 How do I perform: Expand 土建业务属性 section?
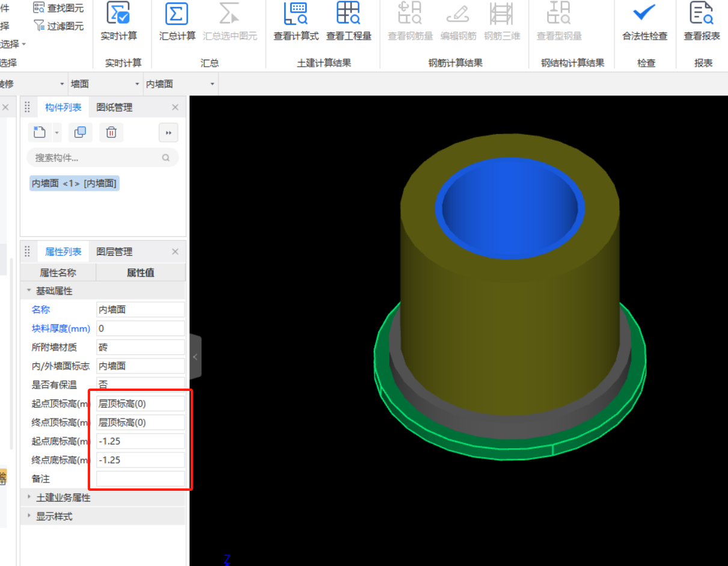28,497
